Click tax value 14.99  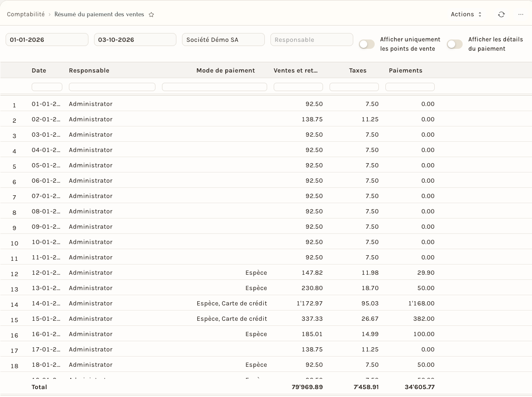coord(370,334)
